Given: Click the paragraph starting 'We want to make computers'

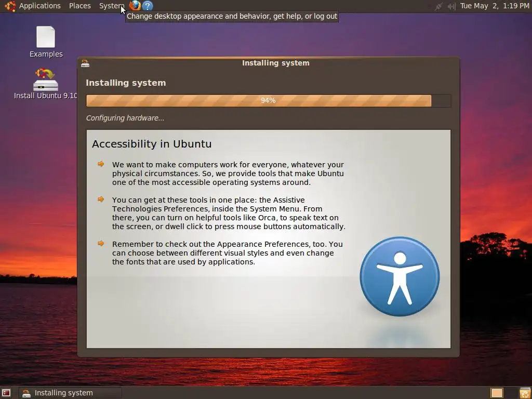Looking at the screenshot, I should pyautogui.click(x=228, y=174).
